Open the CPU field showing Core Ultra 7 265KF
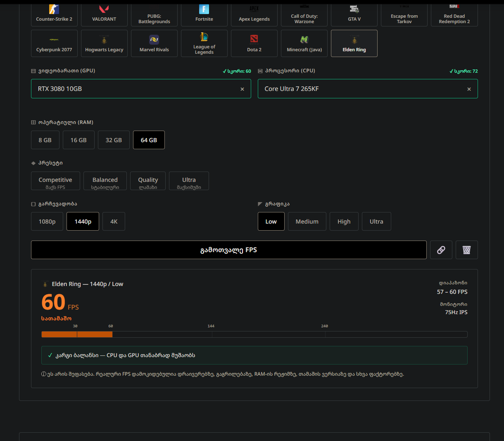The width and height of the screenshot is (504, 441). 359,89
